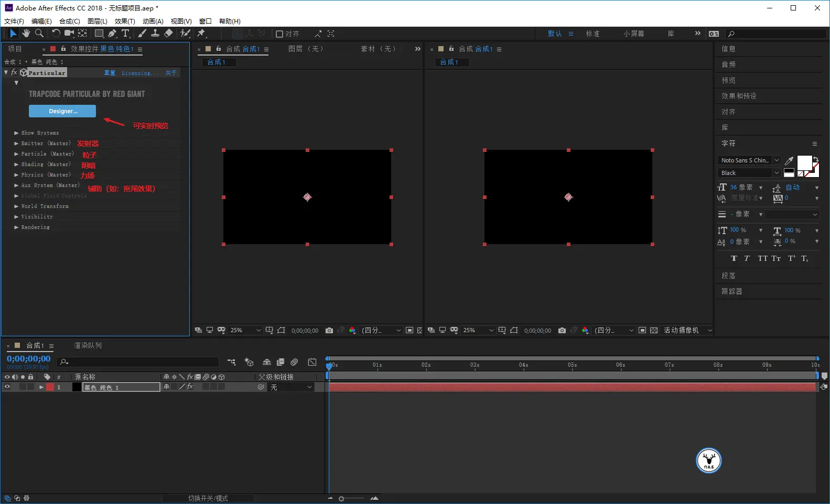Select the Zoom magnifier tool

pyautogui.click(x=39, y=34)
